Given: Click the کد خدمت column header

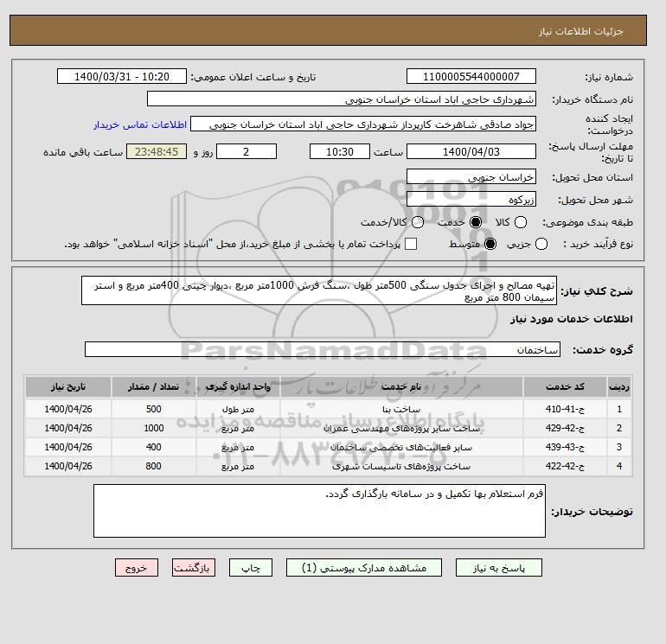Looking at the screenshot, I should pos(565,386).
